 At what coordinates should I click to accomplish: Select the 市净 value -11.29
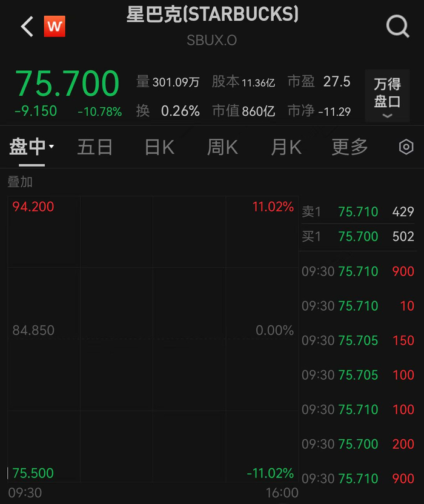[334, 112]
